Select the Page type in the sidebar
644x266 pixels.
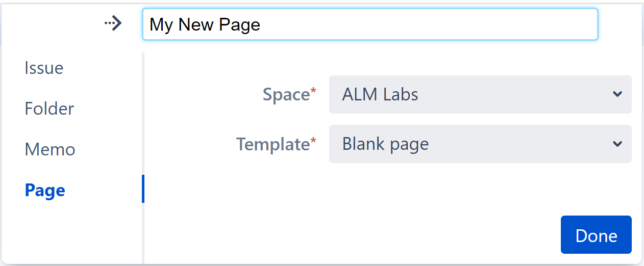45,190
